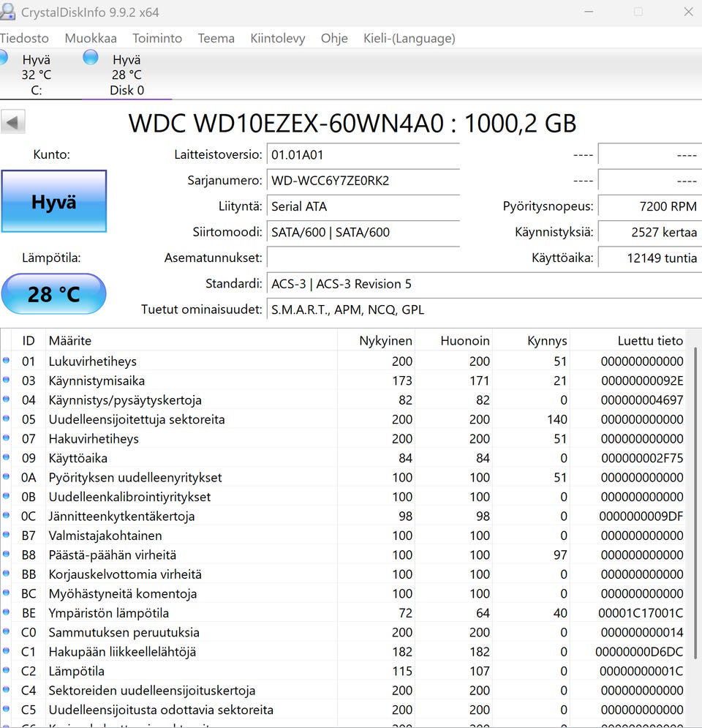The height and width of the screenshot is (728, 702).
Task: Click the Siirtomoodi field SATA/600
Action: click(x=363, y=232)
